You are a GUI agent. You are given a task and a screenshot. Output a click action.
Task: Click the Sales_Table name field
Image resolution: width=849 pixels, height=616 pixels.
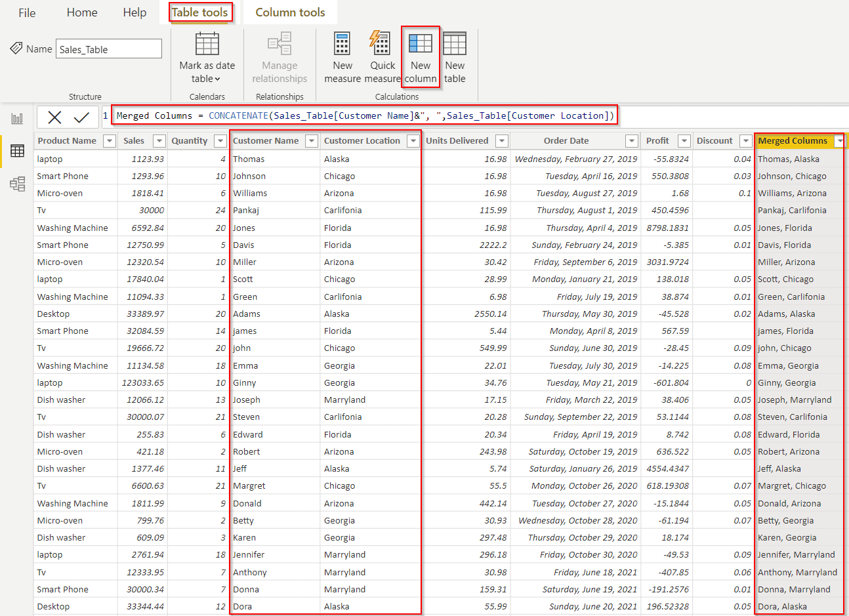point(108,48)
